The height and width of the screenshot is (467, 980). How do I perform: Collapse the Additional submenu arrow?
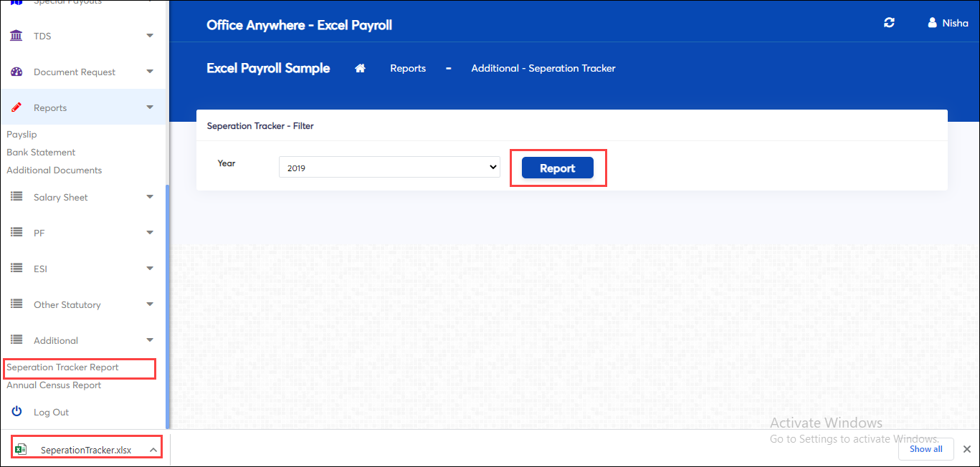(x=150, y=340)
